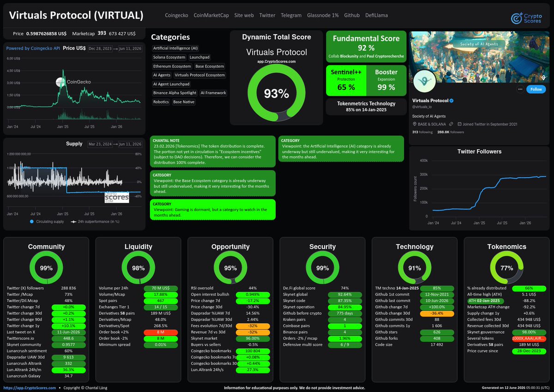Select the Binance Alpha Spotlight tag
The height and width of the screenshot is (392, 554).
(x=175, y=93)
